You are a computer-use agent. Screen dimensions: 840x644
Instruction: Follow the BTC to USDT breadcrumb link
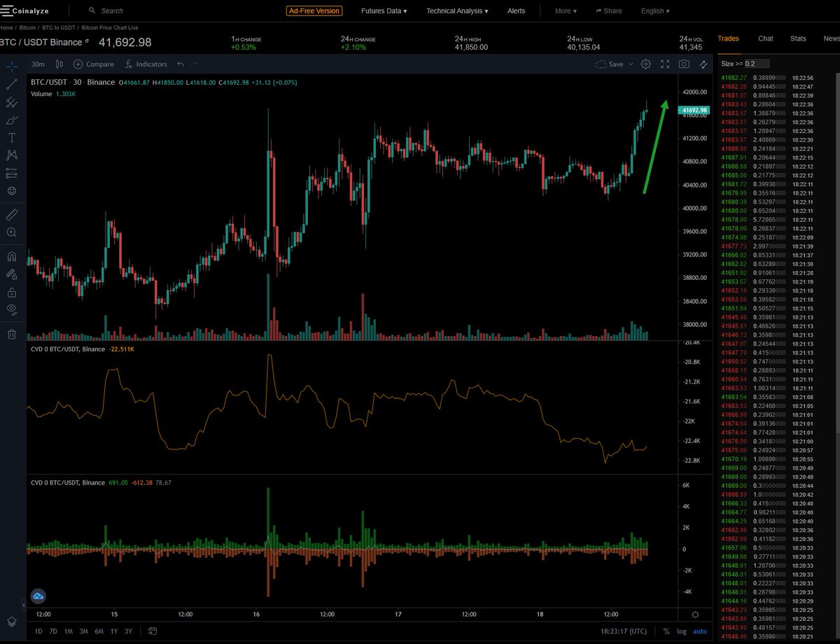58,27
